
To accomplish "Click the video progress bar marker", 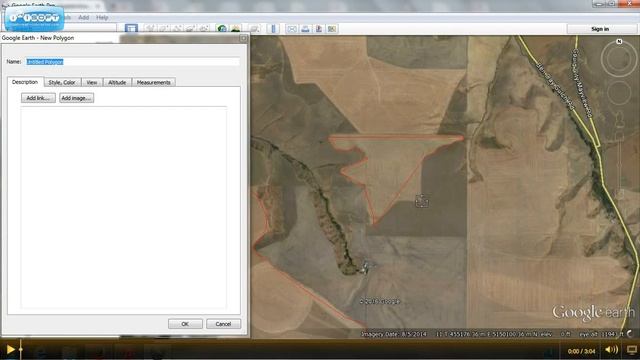I will click(21, 349).
